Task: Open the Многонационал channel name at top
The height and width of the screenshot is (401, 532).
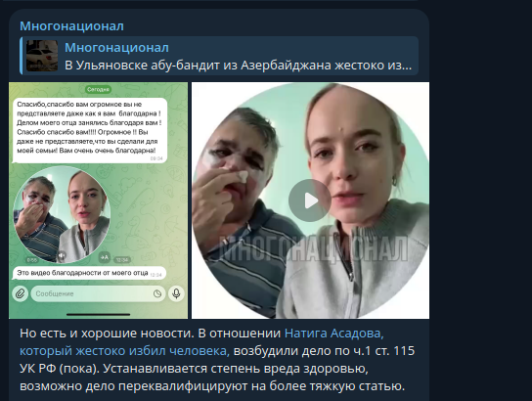Action: 71,26
